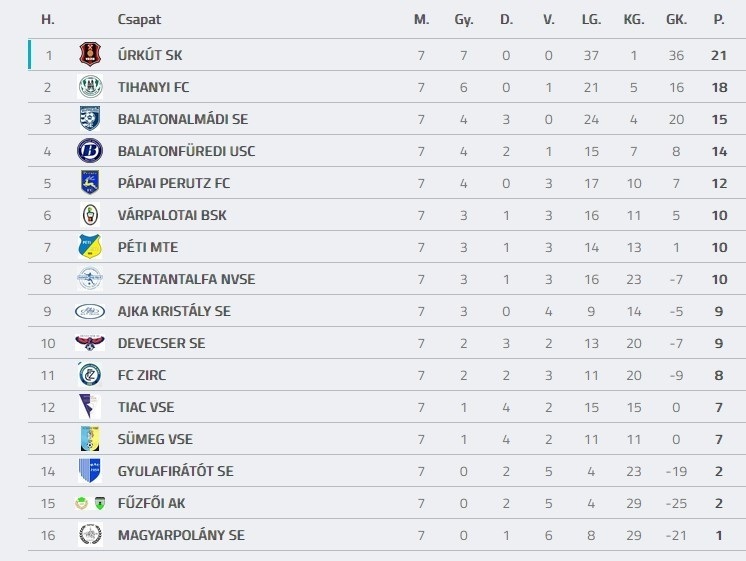The height and width of the screenshot is (561, 746).
Task: Click the Gyulafirátót SE striped crest
Action: (x=90, y=471)
